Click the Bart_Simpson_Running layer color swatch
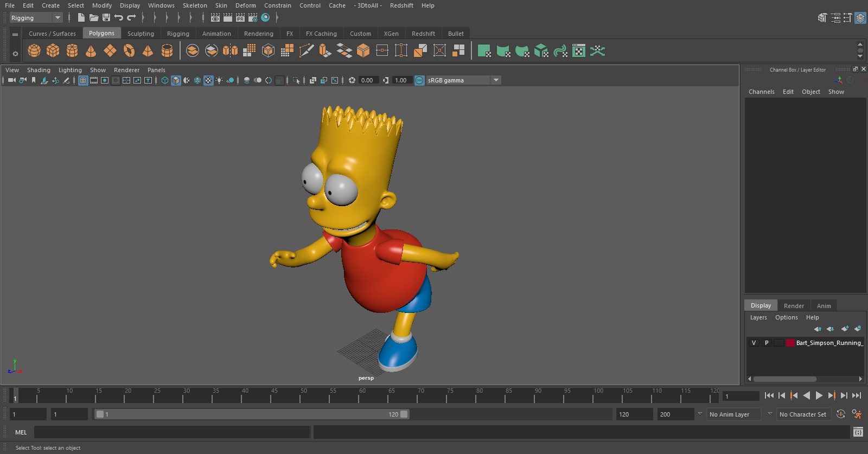Image resolution: width=868 pixels, height=454 pixels. [x=790, y=343]
